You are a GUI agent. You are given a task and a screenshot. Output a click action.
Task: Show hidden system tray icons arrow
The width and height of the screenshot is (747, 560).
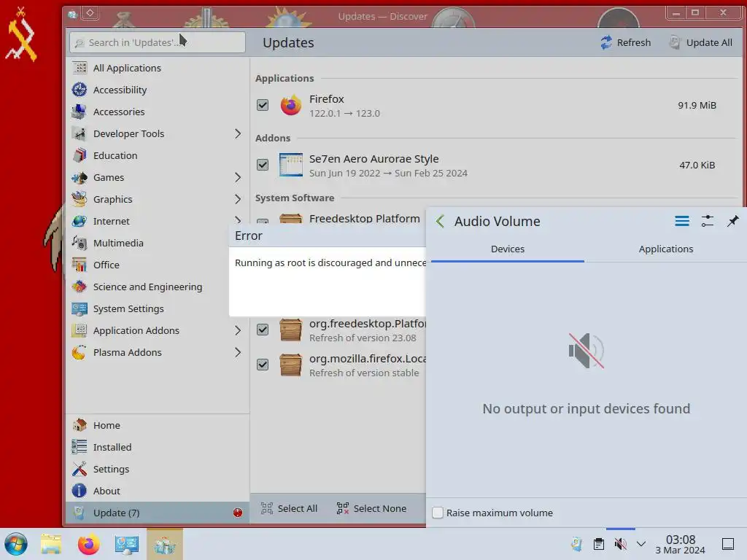click(x=641, y=544)
